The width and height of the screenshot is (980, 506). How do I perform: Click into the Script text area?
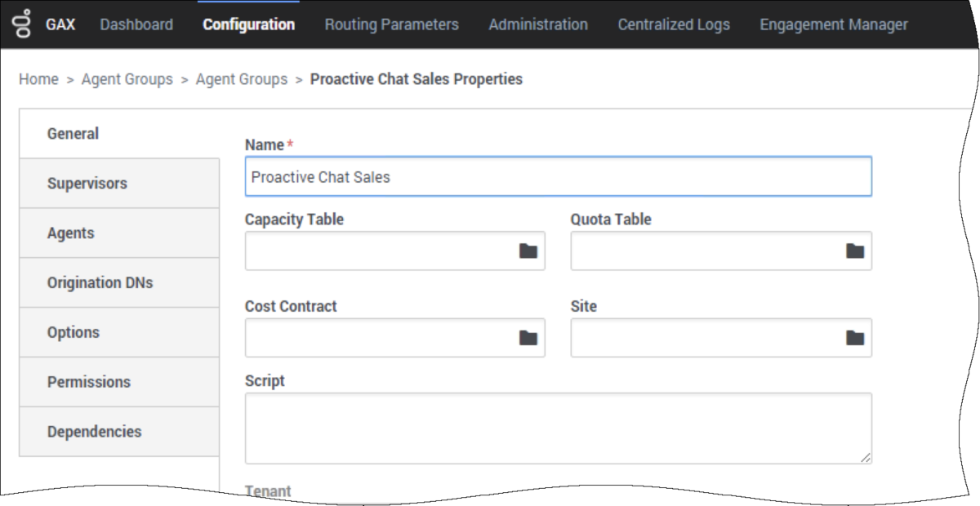[x=559, y=428]
